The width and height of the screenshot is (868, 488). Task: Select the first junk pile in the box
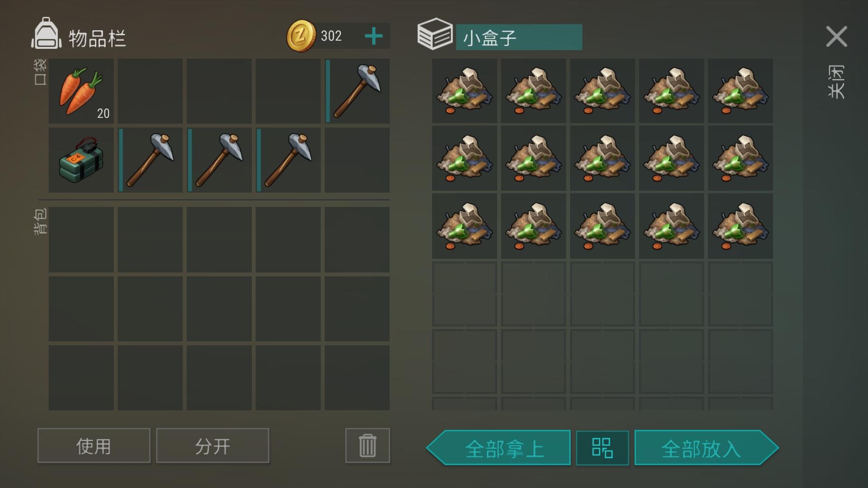[464, 91]
